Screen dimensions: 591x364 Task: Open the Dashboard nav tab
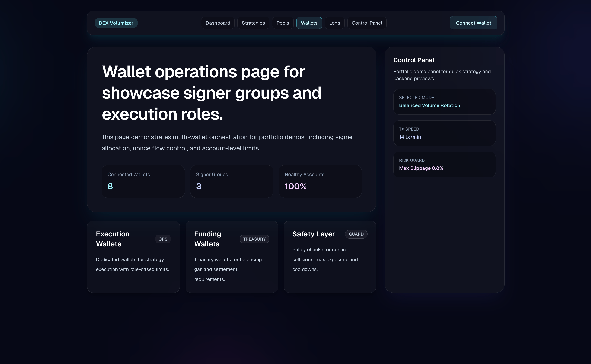click(218, 23)
